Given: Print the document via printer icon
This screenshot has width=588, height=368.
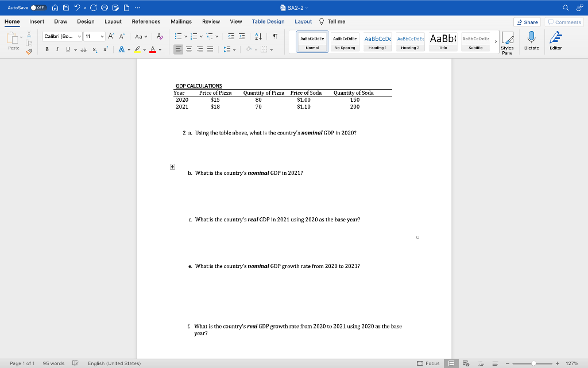Looking at the screenshot, I should (x=105, y=7).
